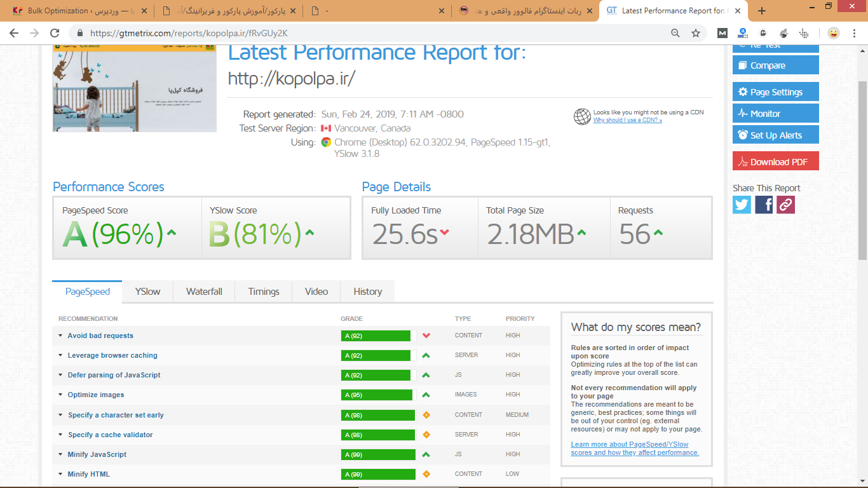The width and height of the screenshot is (868, 488).
Task: Click the Alexa traffic rank extension icon
Action: 742,33
